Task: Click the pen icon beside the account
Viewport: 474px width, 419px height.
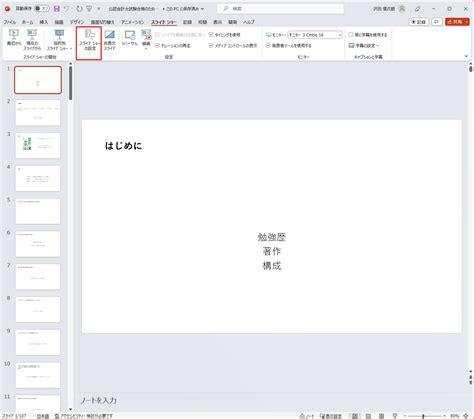Action: pyautogui.click(x=417, y=9)
